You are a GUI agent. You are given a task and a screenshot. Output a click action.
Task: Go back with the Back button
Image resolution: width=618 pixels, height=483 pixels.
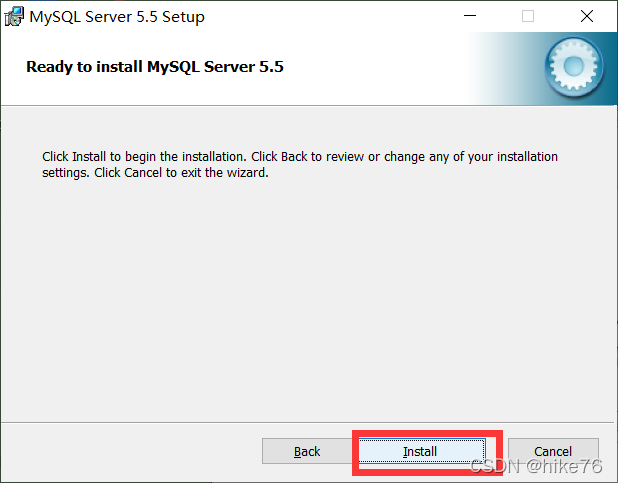click(x=307, y=451)
